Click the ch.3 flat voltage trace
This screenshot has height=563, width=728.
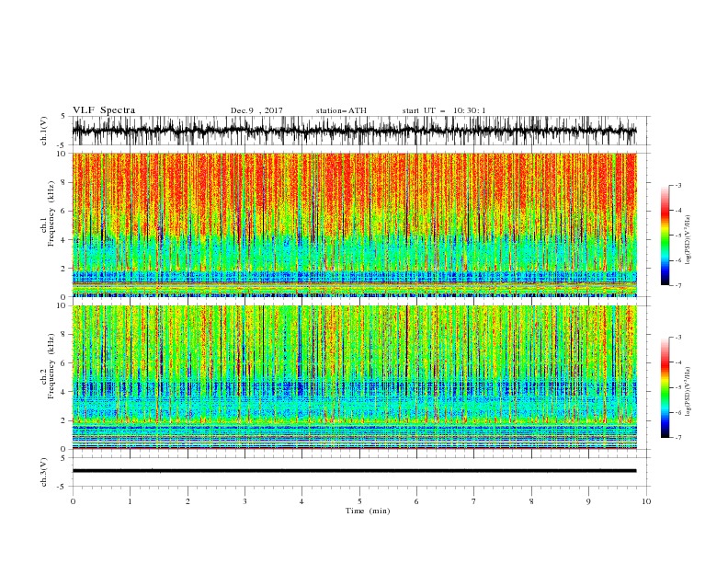354,471
